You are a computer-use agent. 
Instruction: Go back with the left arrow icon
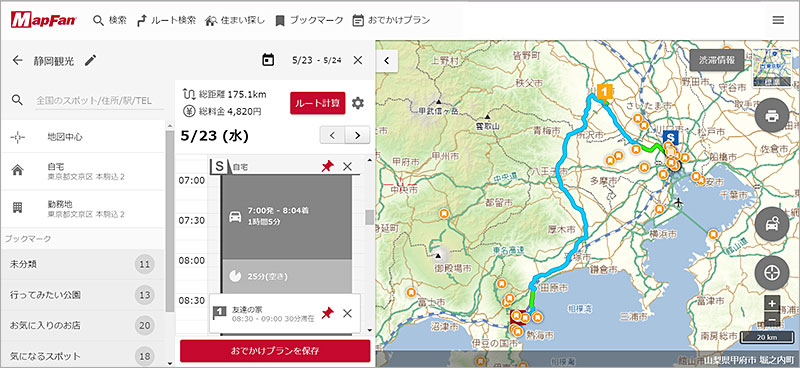(x=18, y=60)
